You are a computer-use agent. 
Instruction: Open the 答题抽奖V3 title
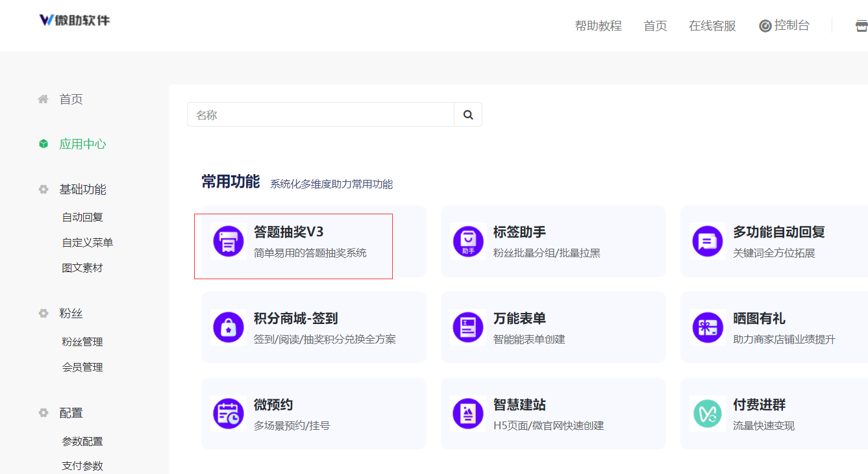tap(289, 232)
